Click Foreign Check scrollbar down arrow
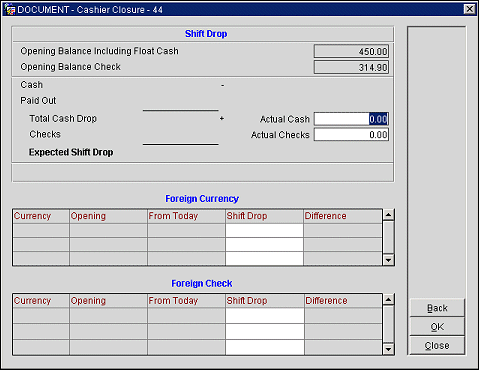 [388, 349]
